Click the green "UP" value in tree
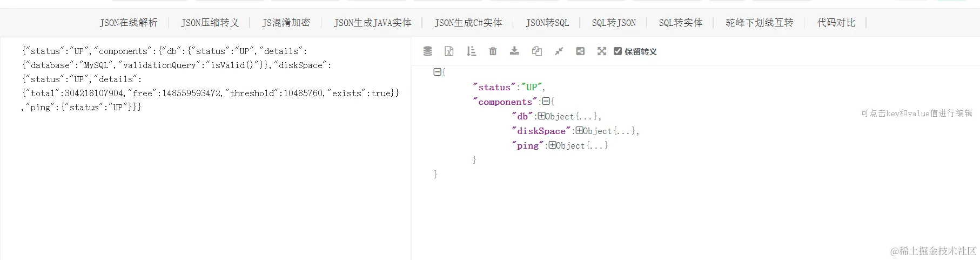Viewport: 980px width, 260px height. tap(532, 87)
